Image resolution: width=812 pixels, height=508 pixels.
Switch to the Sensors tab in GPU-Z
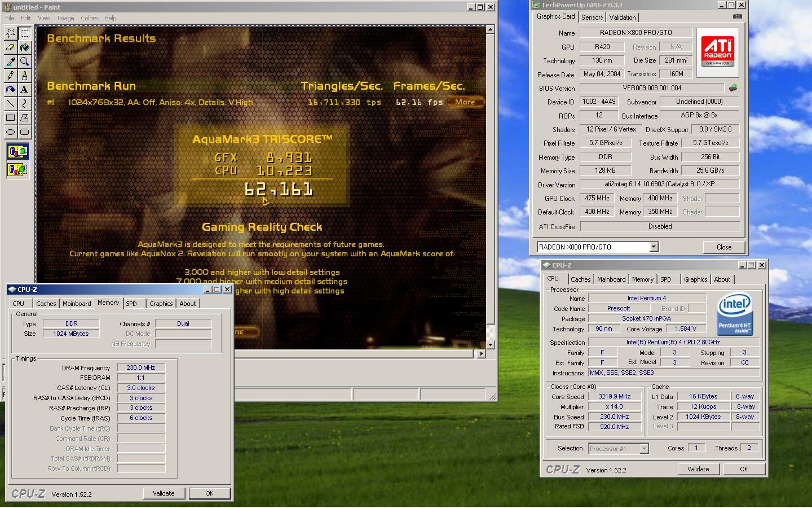[592, 17]
